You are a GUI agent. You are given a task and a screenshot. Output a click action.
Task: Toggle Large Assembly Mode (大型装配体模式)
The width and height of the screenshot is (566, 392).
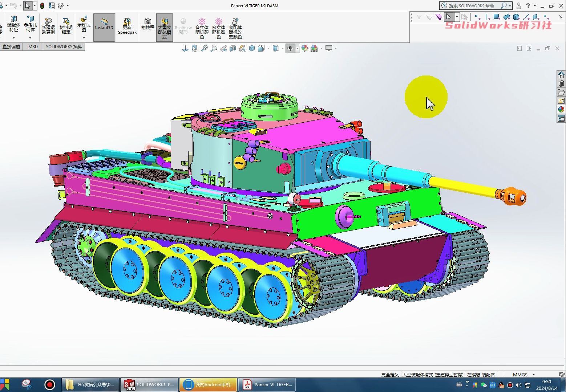[165, 28]
